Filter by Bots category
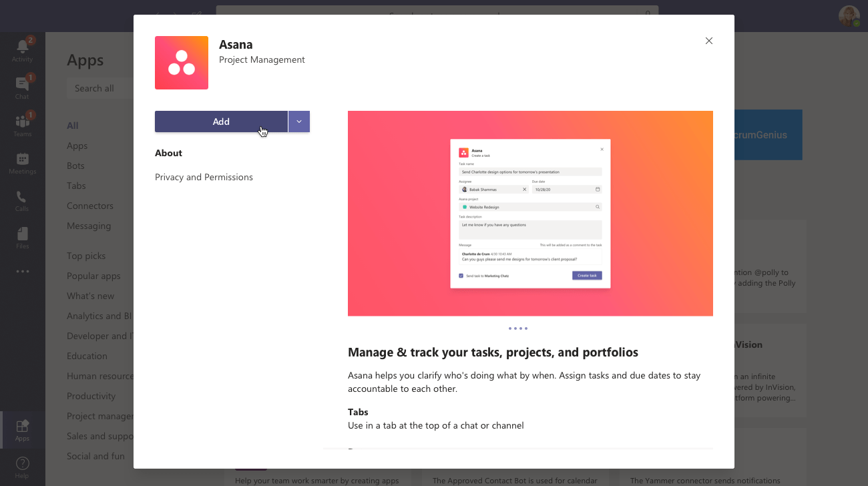Screen dimensions: 868x486 tap(75, 166)
